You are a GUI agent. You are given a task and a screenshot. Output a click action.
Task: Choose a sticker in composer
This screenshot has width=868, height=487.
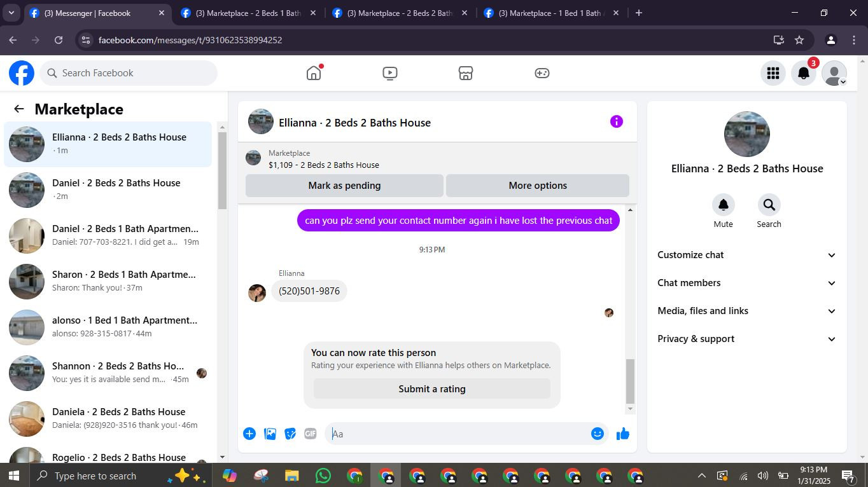pyautogui.click(x=290, y=434)
